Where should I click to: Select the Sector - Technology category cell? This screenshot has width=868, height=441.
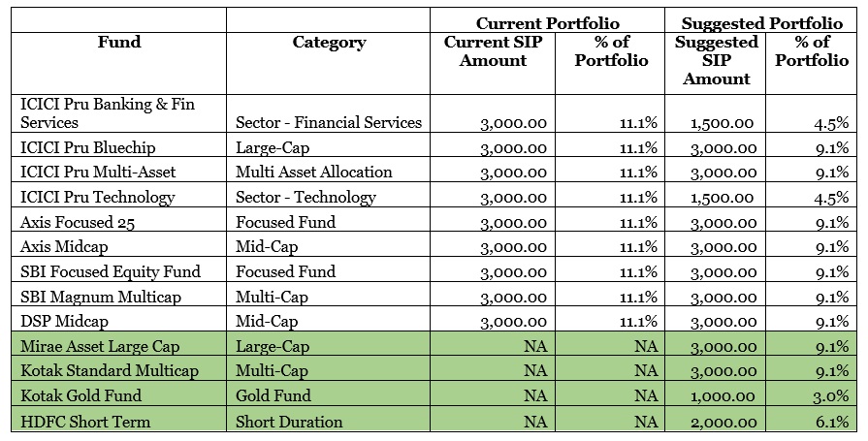point(305,198)
